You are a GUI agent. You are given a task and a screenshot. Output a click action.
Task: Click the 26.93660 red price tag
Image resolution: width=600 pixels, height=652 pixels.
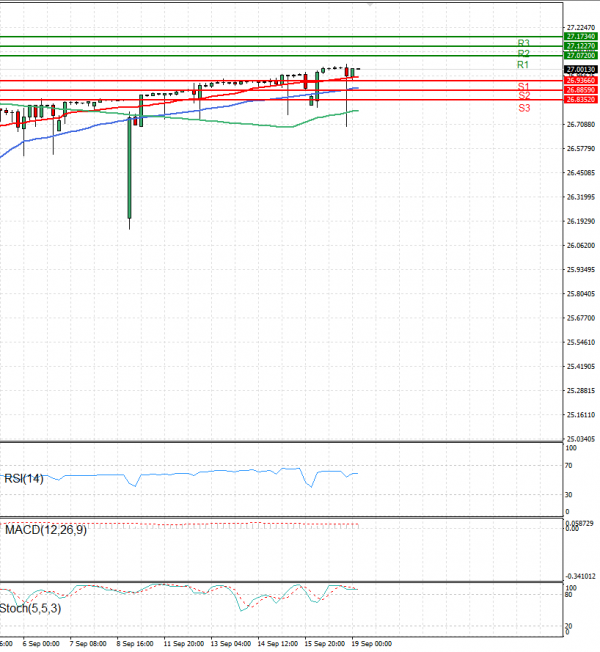pos(580,81)
